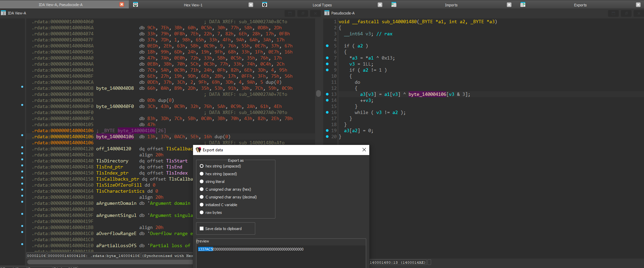The width and height of the screenshot is (644, 268).
Task: Click the breakpoint dot on pseudocode line 13
Action: point(327,94)
